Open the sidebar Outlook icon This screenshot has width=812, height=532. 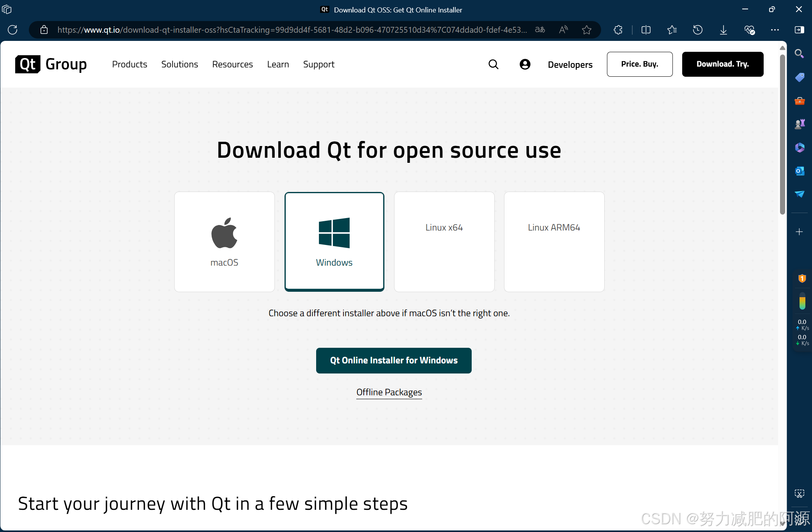coord(799,171)
